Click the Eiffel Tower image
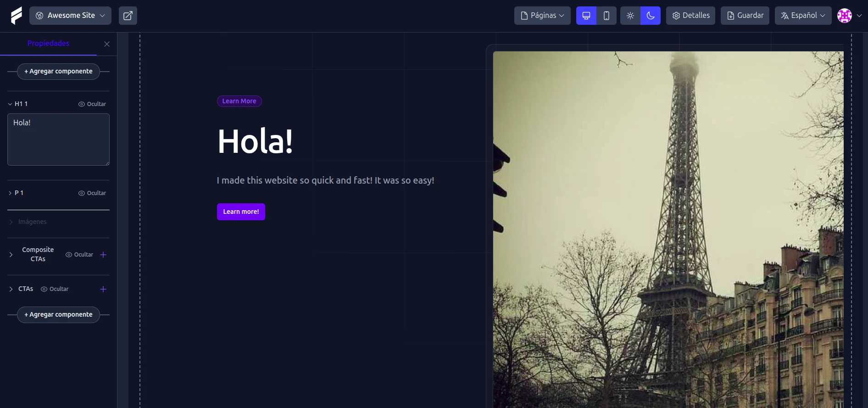Image resolution: width=868 pixels, height=408 pixels. coord(668,229)
